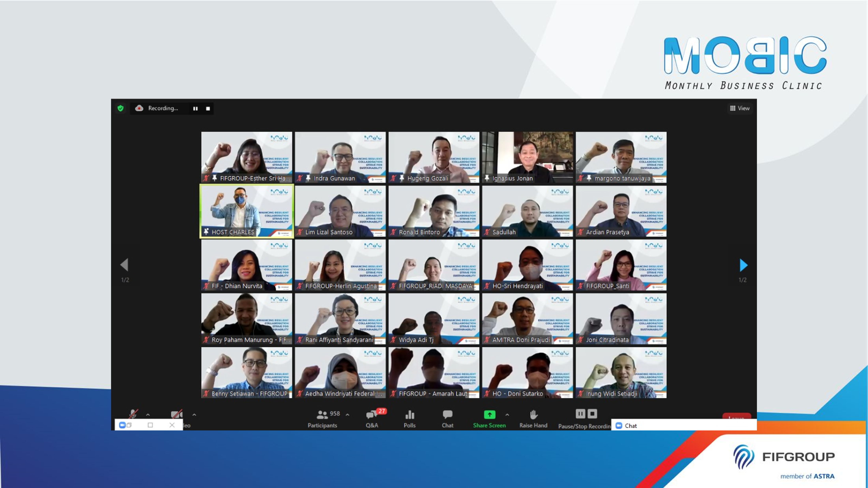Click toolbar pause recording button
The image size is (868, 488).
580,414
